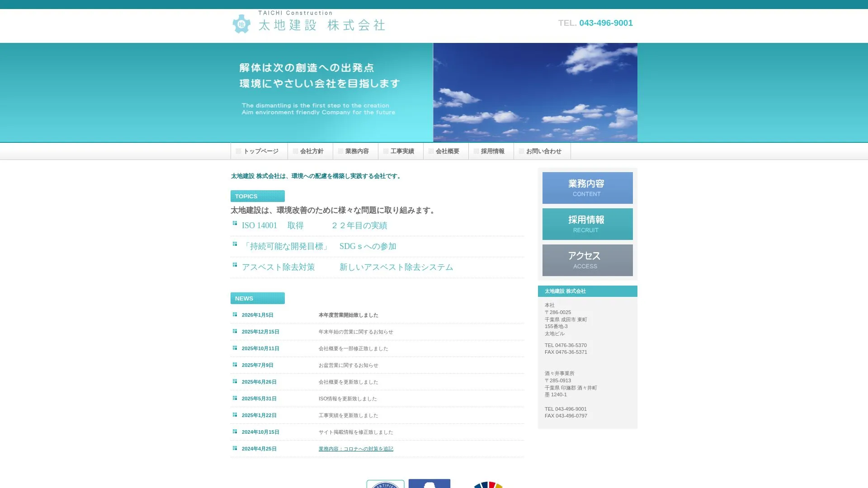This screenshot has height=488, width=868.
Task: Click the telephone number 043-496-9001 in header
Action: pyautogui.click(x=606, y=23)
